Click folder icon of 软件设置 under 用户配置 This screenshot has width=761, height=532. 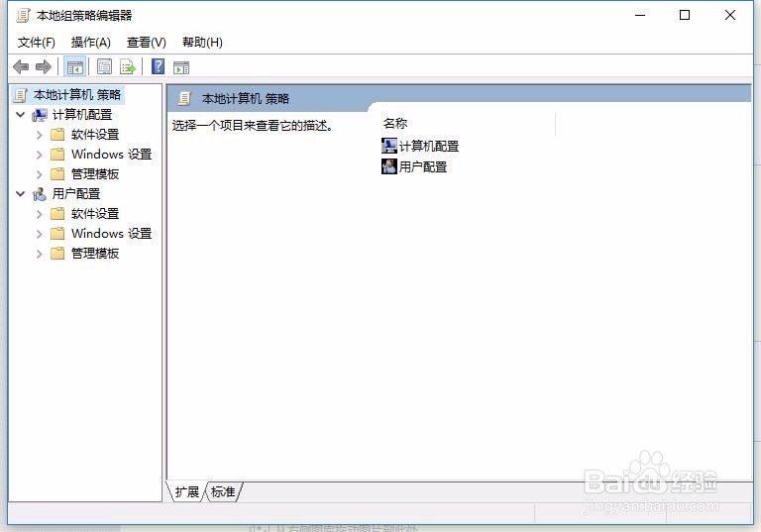(x=57, y=214)
